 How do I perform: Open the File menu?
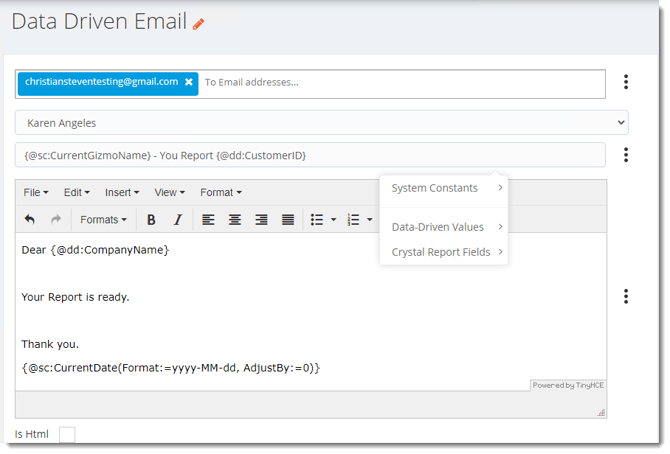pos(35,192)
